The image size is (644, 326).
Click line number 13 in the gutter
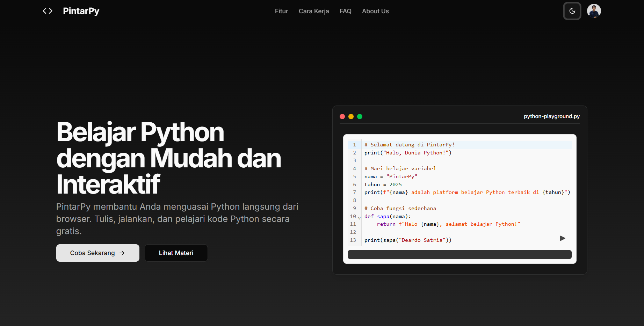pos(353,240)
